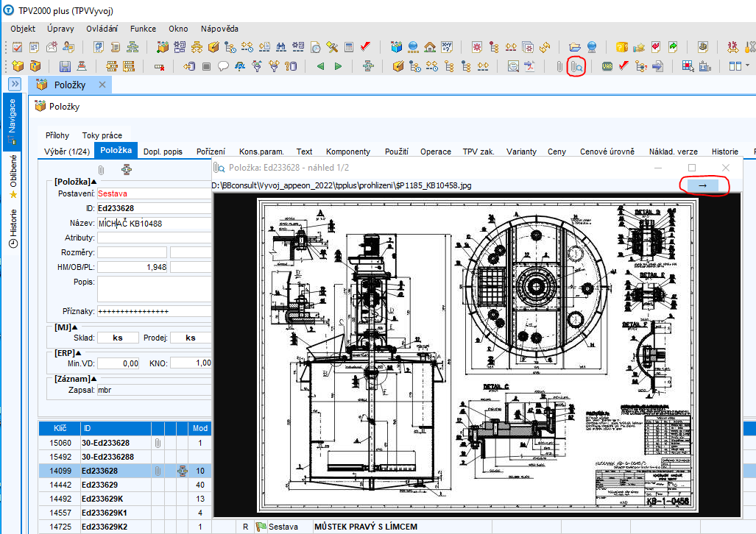The image size is (756, 534).
Task: Click the blue floppy disk save icon
Action: [x=65, y=66]
